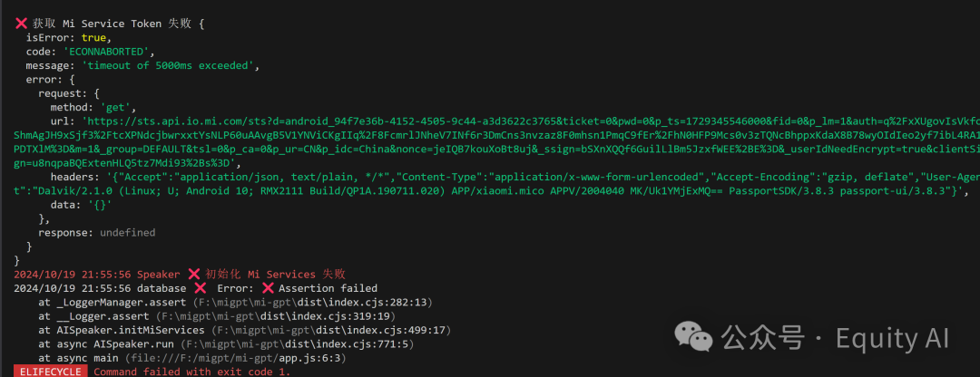This screenshot has height=377, width=980.
Task: Click the yellow true value of isError
Action: pos(93,38)
